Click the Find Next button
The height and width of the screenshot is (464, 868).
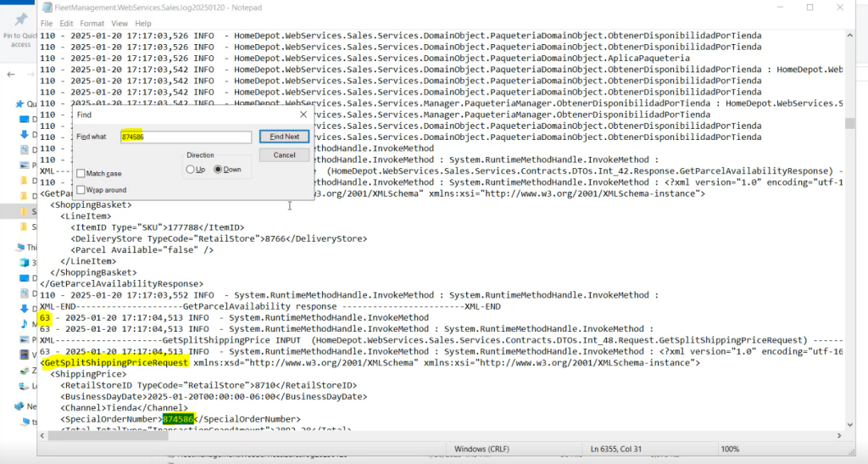pos(284,137)
